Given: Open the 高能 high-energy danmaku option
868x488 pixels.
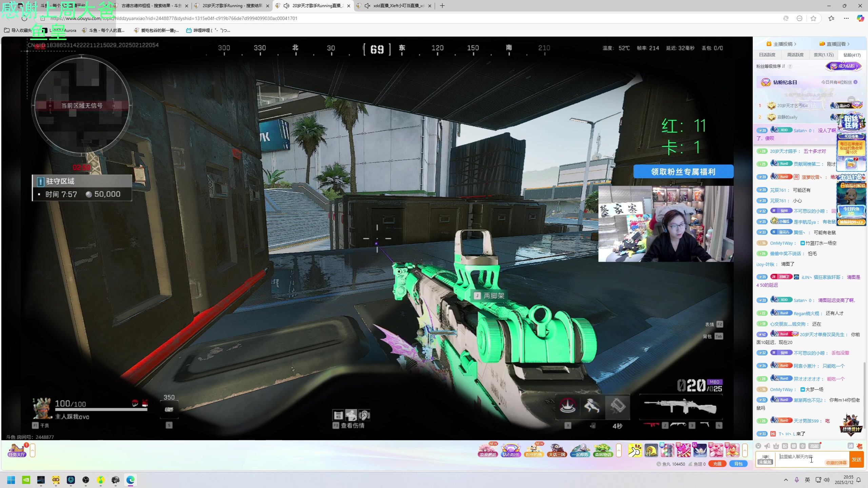Looking at the screenshot, I should click(x=814, y=446).
